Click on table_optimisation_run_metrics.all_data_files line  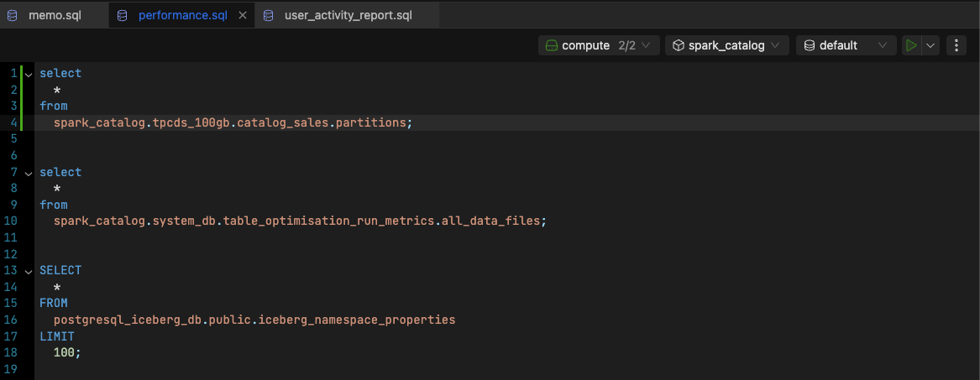tap(300, 221)
